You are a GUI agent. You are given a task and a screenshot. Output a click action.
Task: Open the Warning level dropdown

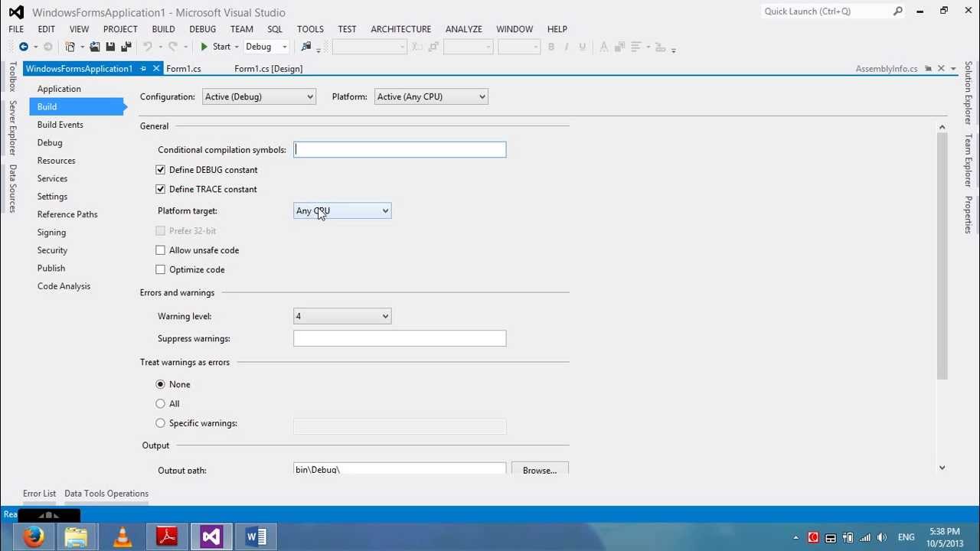(342, 316)
